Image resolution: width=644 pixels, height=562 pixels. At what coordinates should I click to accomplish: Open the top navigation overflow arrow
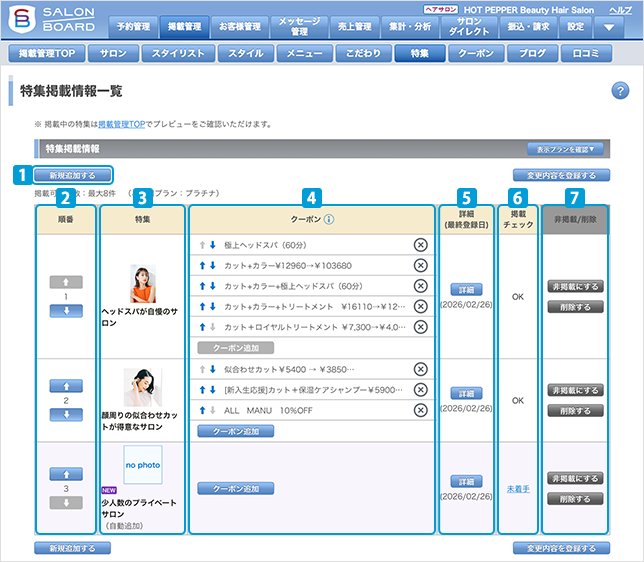[609, 27]
